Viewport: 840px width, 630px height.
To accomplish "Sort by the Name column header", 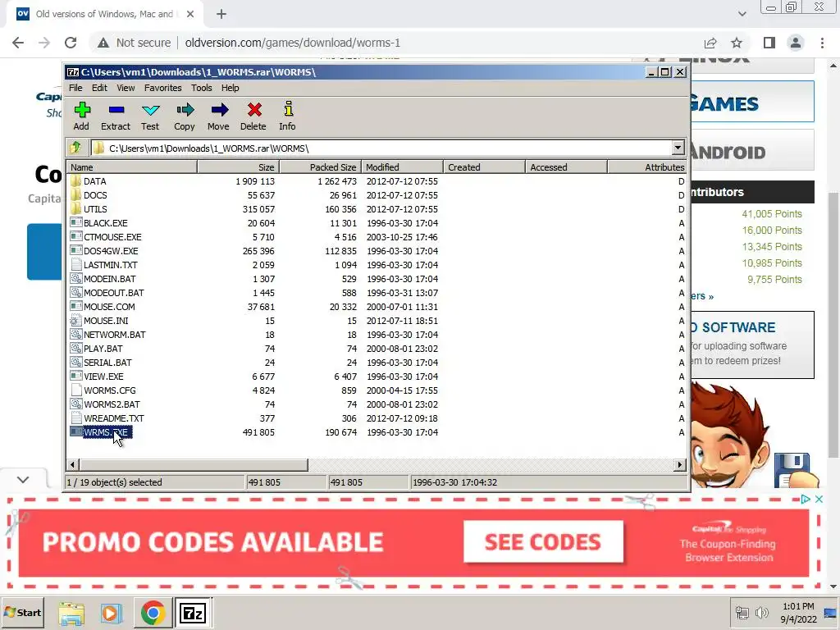I will click(132, 167).
